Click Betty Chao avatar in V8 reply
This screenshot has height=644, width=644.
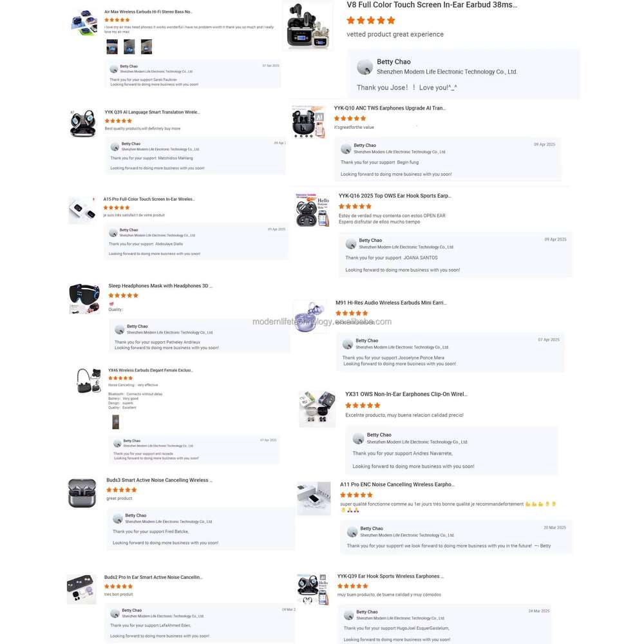coord(365,66)
